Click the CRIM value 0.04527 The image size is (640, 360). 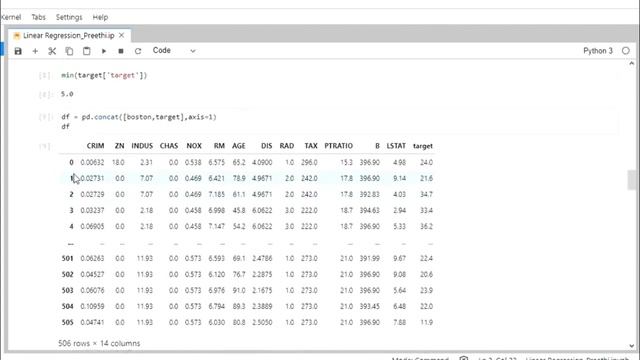[x=92, y=274]
